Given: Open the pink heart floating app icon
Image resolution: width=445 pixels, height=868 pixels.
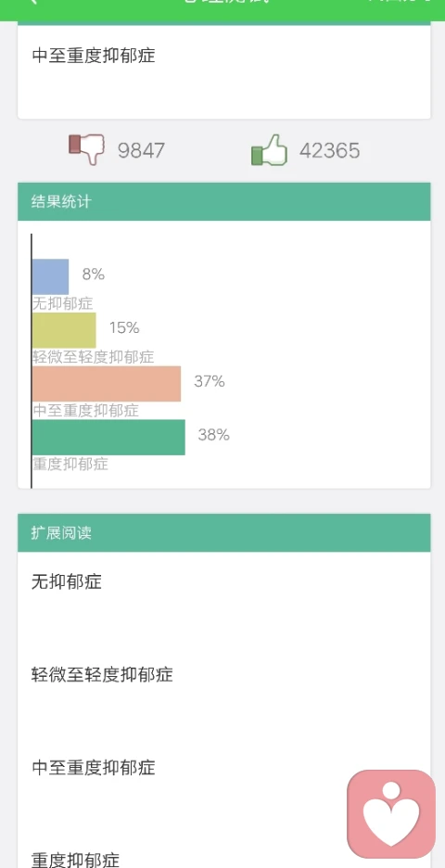Looking at the screenshot, I should tap(390, 814).
